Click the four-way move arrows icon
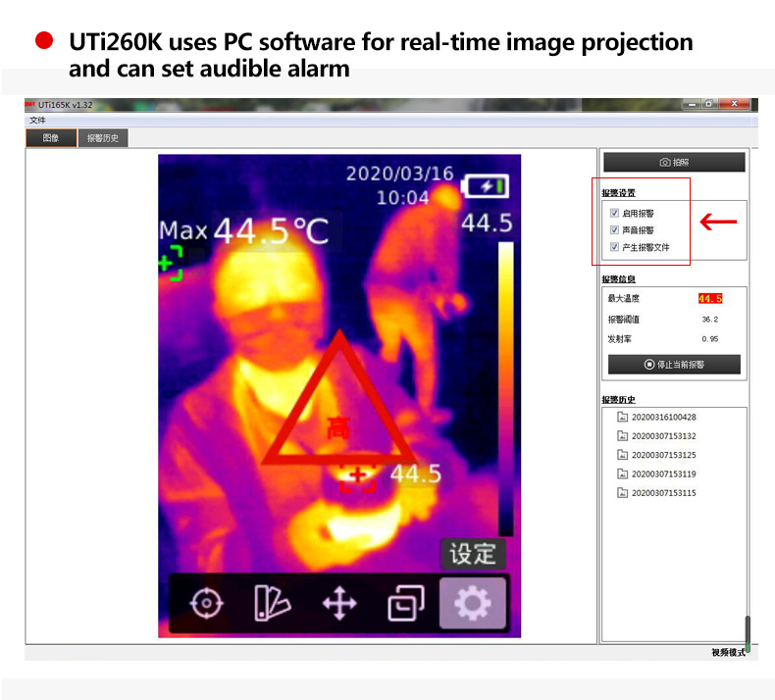This screenshot has height=700, width=775. coord(339,603)
